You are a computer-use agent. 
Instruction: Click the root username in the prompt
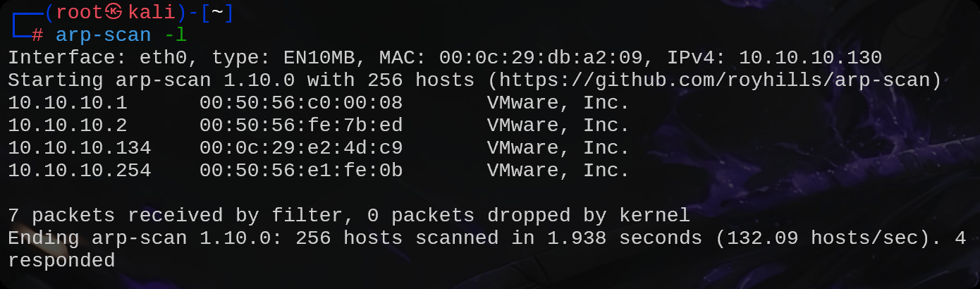pos(80,13)
